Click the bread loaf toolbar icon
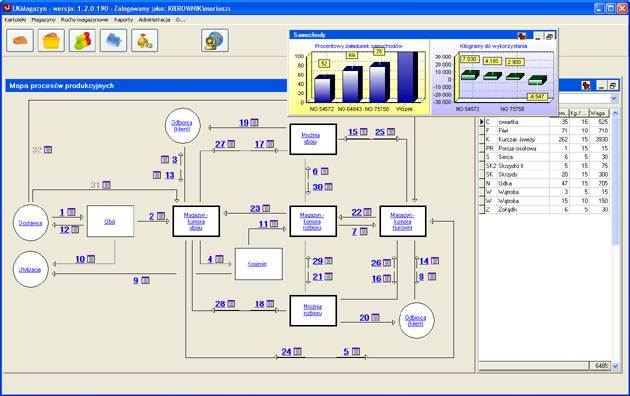The width and height of the screenshot is (630, 396). [x=20, y=41]
